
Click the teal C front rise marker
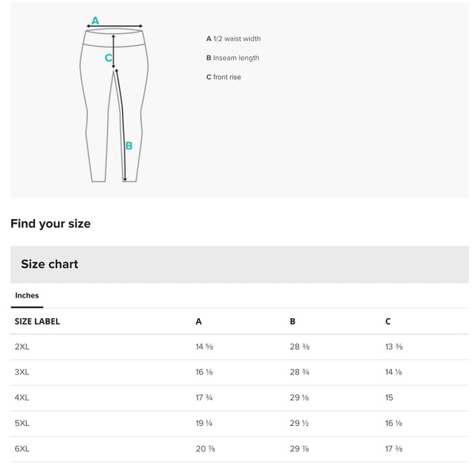(x=109, y=57)
